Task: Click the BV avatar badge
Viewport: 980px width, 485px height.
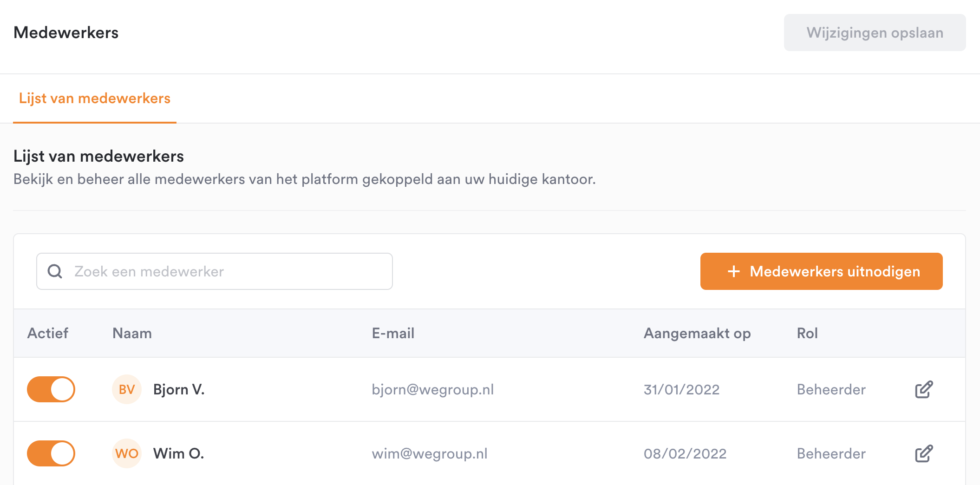Action: click(127, 389)
